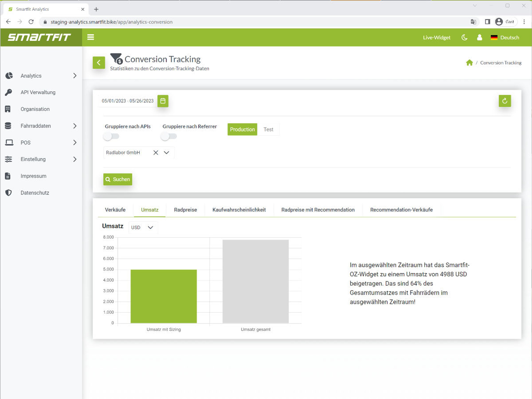Viewport: 532px width, 399px height.
Task: Click the Suchen search button
Action: click(118, 179)
